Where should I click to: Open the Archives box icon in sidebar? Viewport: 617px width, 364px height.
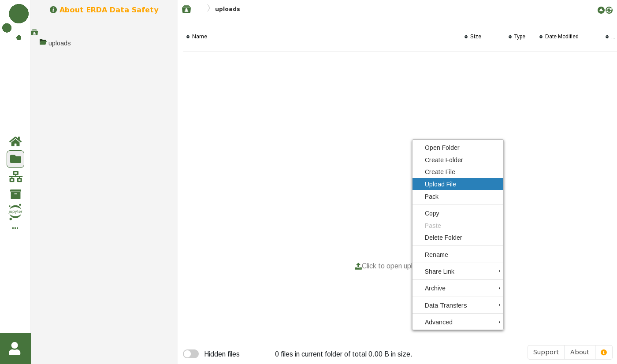click(15, 194)
